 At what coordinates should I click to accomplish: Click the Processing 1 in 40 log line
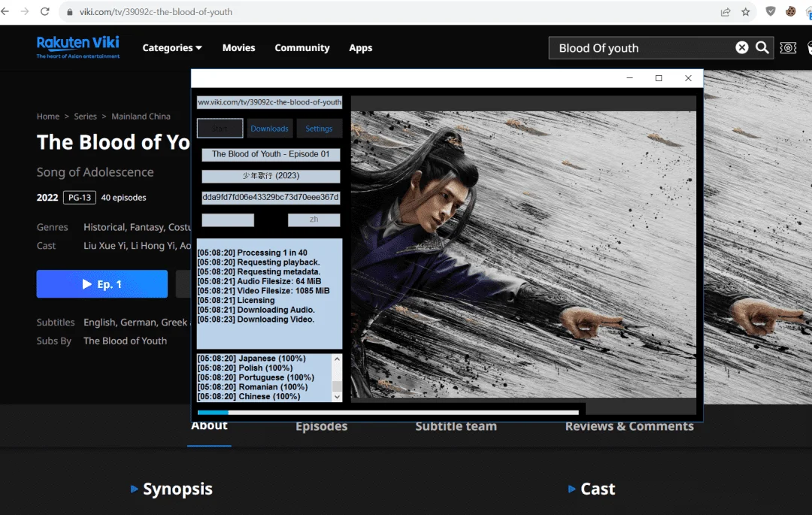coord(252,253)
